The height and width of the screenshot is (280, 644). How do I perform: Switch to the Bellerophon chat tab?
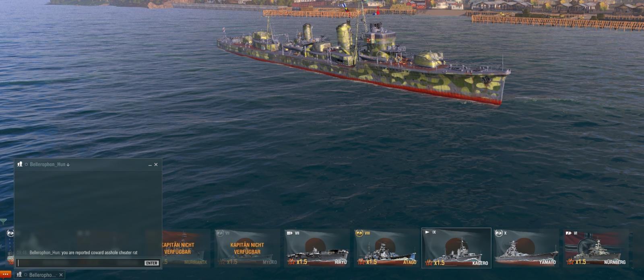coord(39,275)
